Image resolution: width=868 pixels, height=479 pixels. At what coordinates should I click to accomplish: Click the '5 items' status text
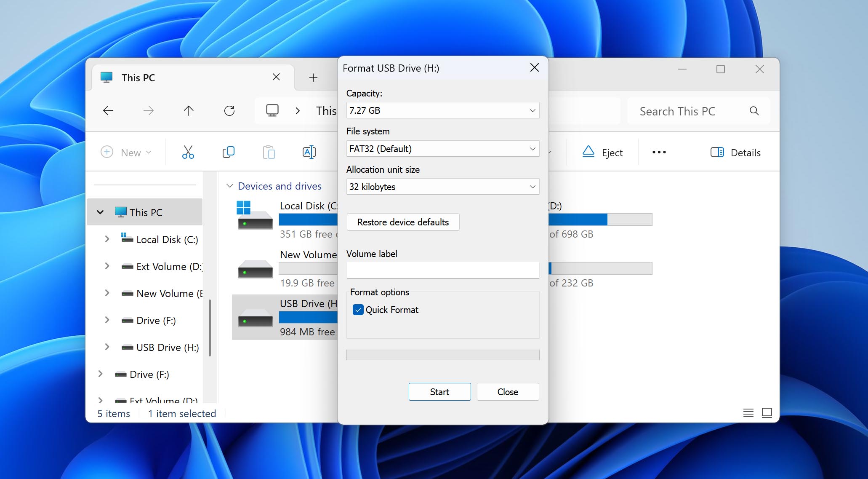coord(114,413)
